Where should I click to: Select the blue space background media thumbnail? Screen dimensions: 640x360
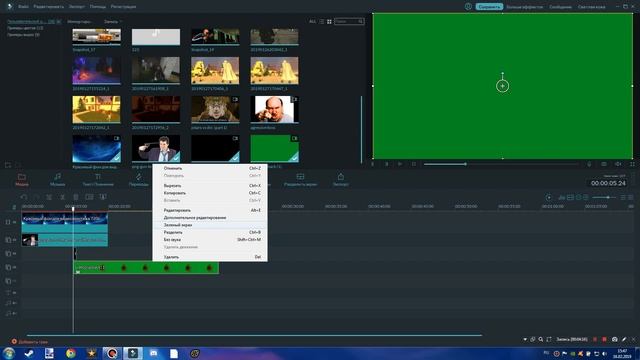point(96,149)
